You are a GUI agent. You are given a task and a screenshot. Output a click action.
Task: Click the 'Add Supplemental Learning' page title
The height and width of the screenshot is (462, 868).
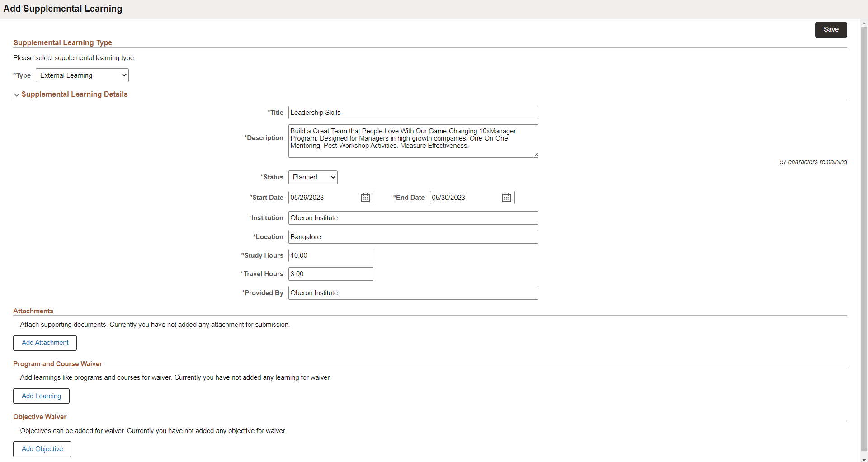pyautogui.click(x=63, y=9)
